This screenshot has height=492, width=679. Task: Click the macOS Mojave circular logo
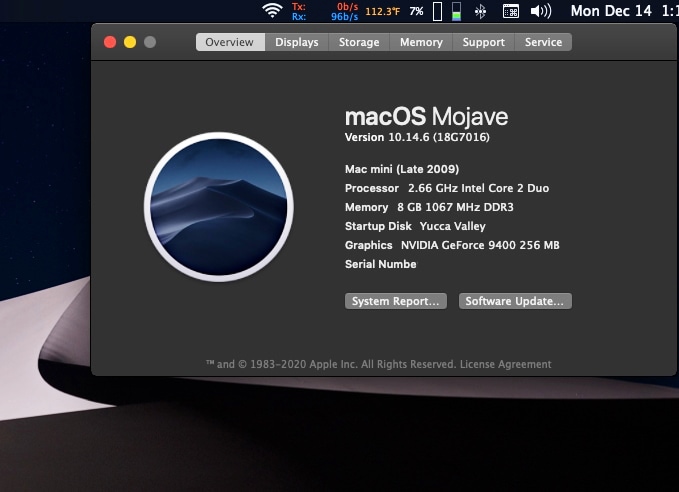click(219, 207)
